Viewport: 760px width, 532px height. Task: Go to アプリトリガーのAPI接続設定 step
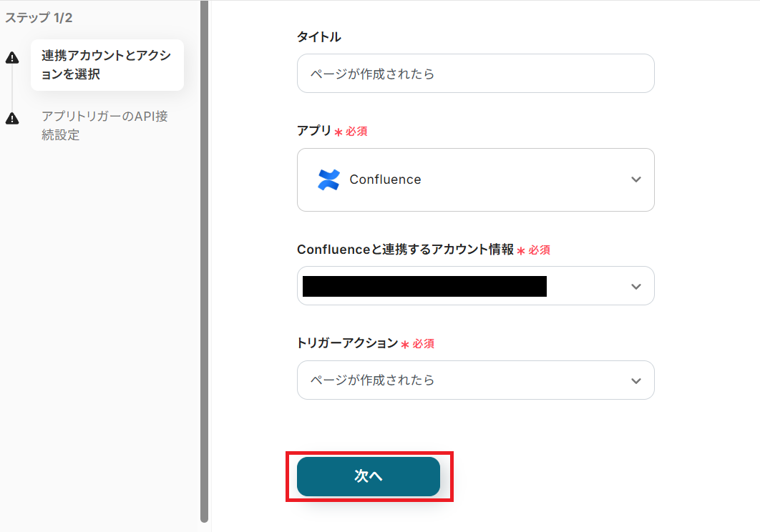pyautogui.click(x=104, y=125)
